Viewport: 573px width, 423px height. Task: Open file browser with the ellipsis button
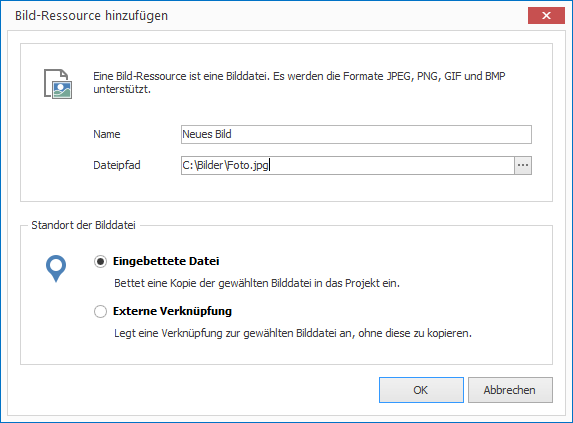point(523,165)
